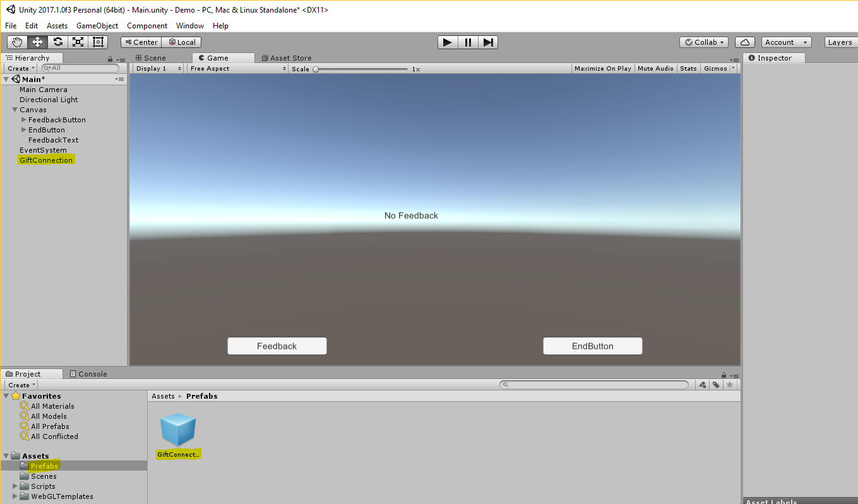This screenshot has width=858, height=504.
Task: Select the Move tool
Action: click(38, 42)
